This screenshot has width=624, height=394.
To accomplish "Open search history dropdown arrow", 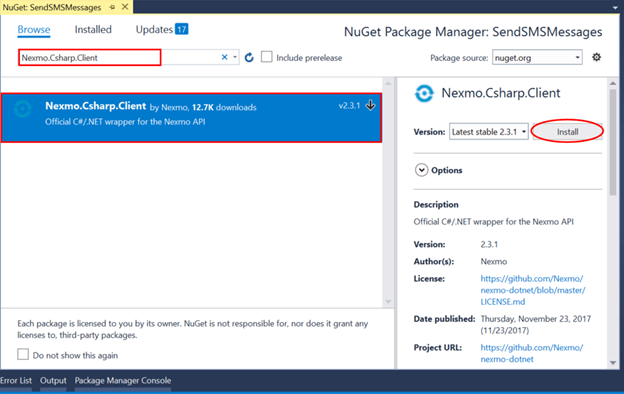I will click(x=235, y=57).
